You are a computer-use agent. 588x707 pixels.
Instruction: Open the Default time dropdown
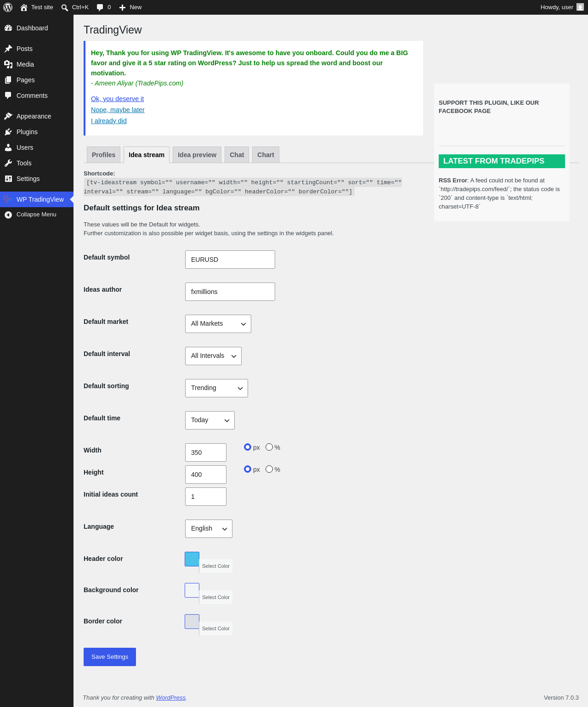pos(210,420)
